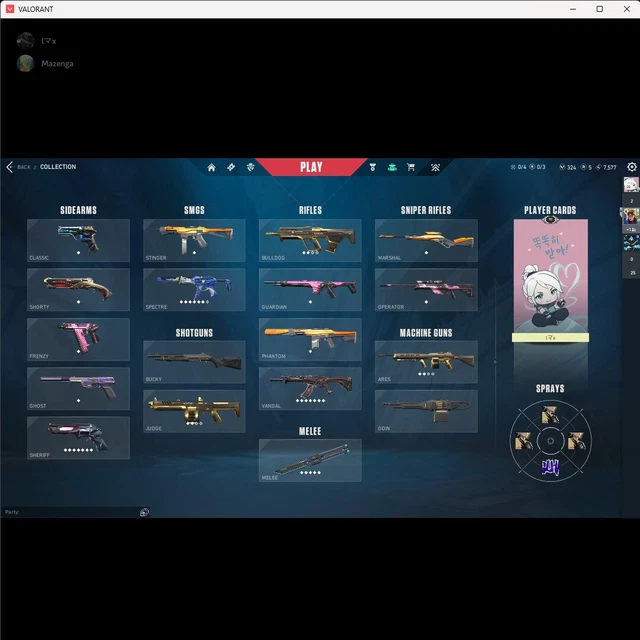Click the yellow player title bar
Image resolution: width=640 pixels, height=640 pixels.
pos(551,338)
